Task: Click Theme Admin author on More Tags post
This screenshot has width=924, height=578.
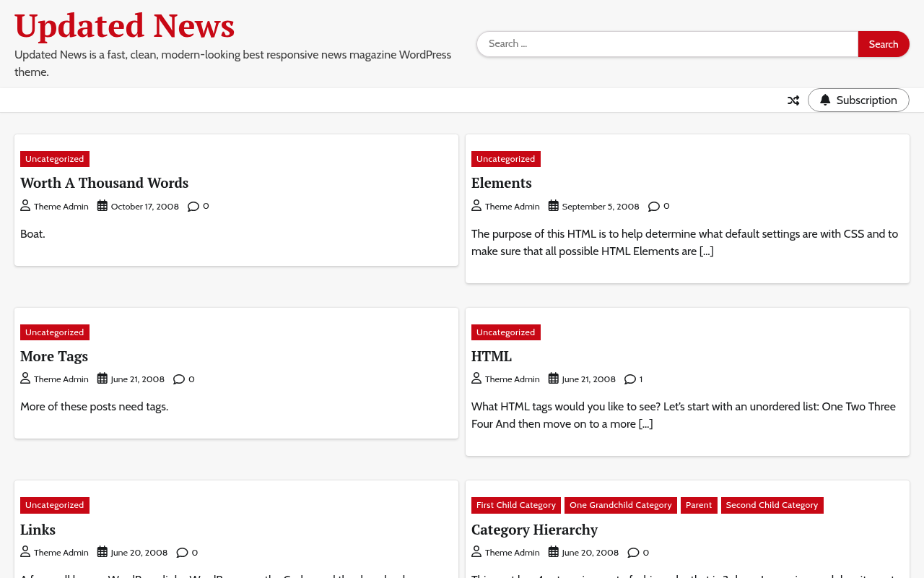Action: [61, 379]
